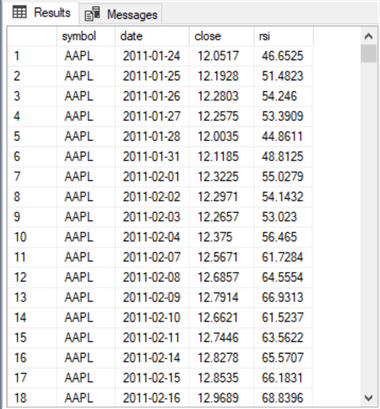
Task: Switch to the Results tab
Action: click(x=41, y=13)
